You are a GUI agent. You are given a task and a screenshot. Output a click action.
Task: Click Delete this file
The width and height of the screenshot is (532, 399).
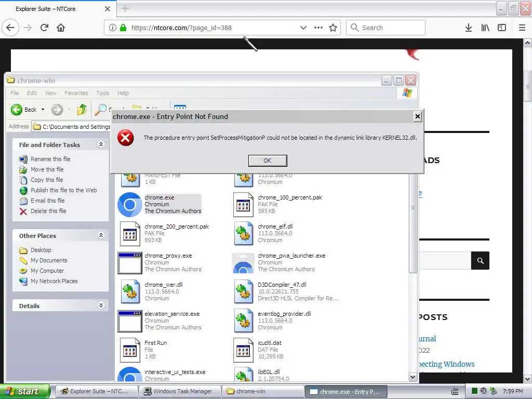coord(48,211)
